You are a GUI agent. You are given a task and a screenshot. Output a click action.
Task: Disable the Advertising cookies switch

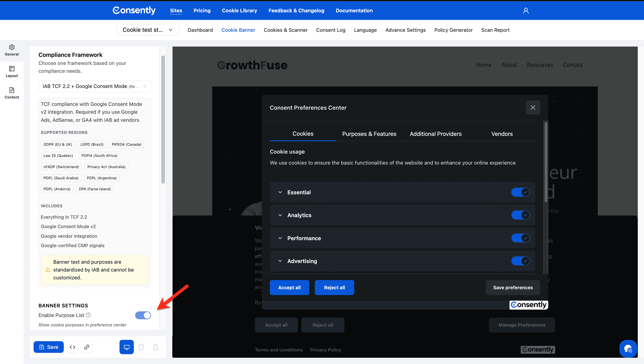(x=520, y=261)
